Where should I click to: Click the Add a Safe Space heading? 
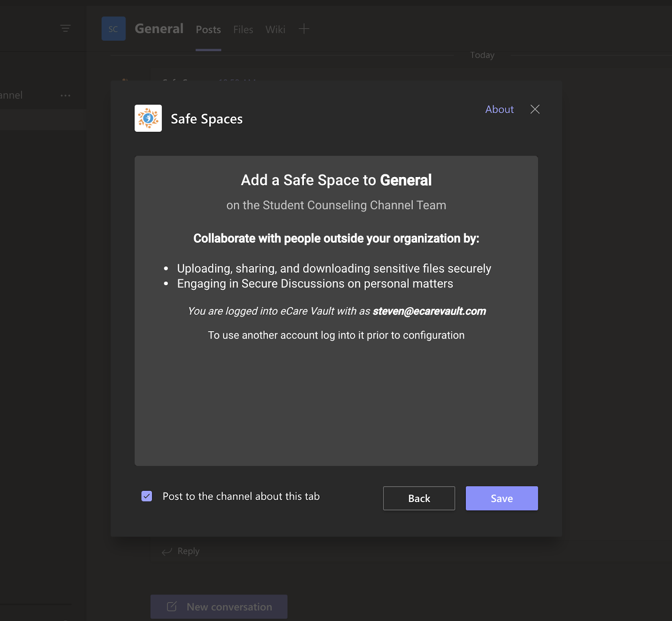336,180
